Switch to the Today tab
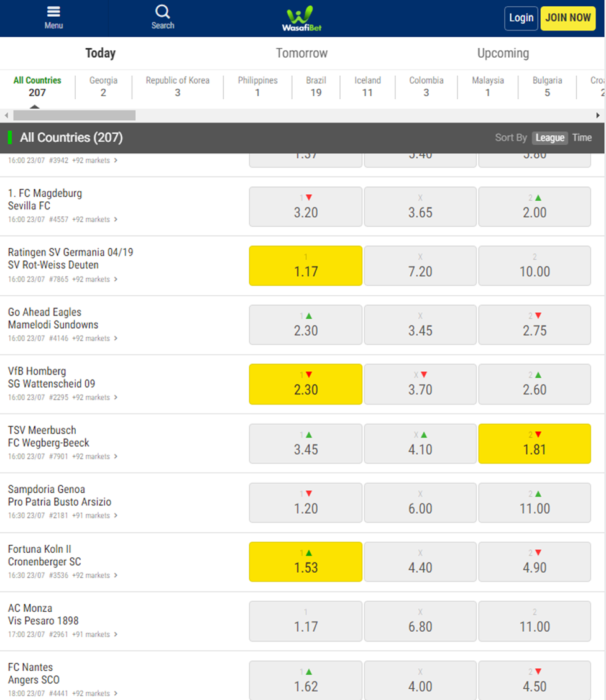Viewport: 606px width, 700px height. 101,53
